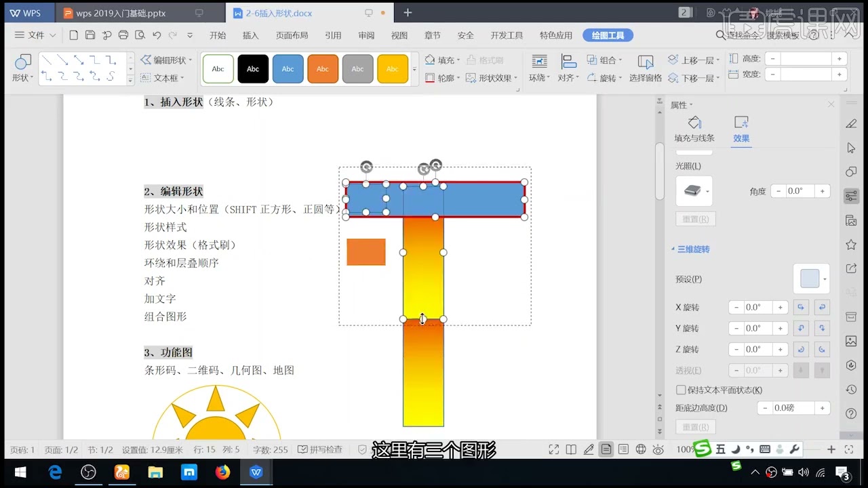This screenshot has height=488, width=868.
Task: Open 环绕 wrap text dropdown
Action: point(540,68)
